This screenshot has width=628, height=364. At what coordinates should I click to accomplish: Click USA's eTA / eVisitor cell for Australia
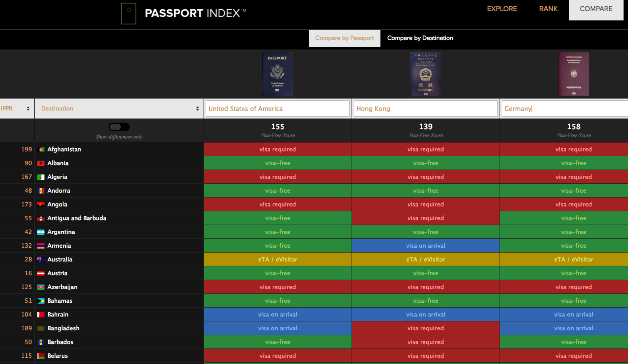pyautogui.click(x=278, y=260)
